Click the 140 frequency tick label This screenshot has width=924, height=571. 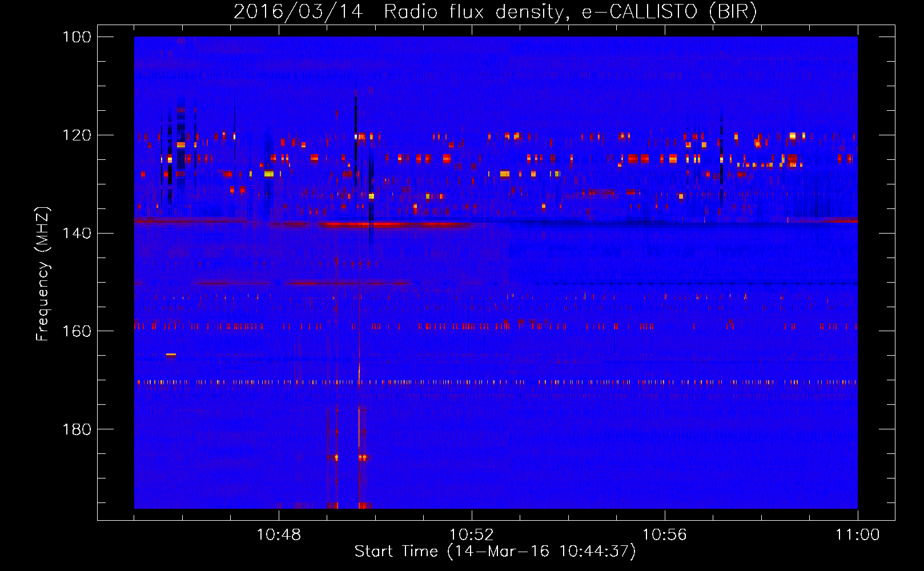[77, 233]
